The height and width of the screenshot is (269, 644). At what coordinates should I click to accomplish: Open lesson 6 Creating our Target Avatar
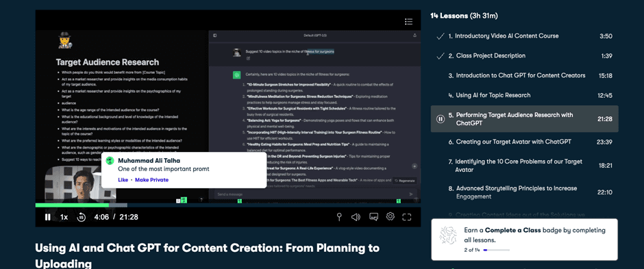click(525, 142)
